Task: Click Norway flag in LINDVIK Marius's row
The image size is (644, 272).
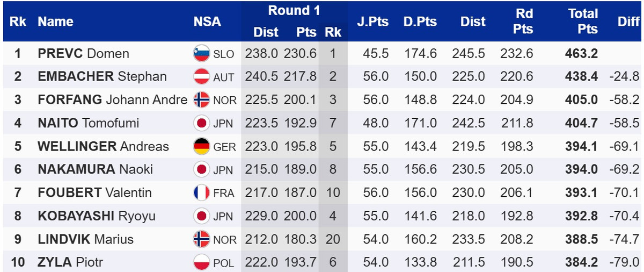Action: 201,239
